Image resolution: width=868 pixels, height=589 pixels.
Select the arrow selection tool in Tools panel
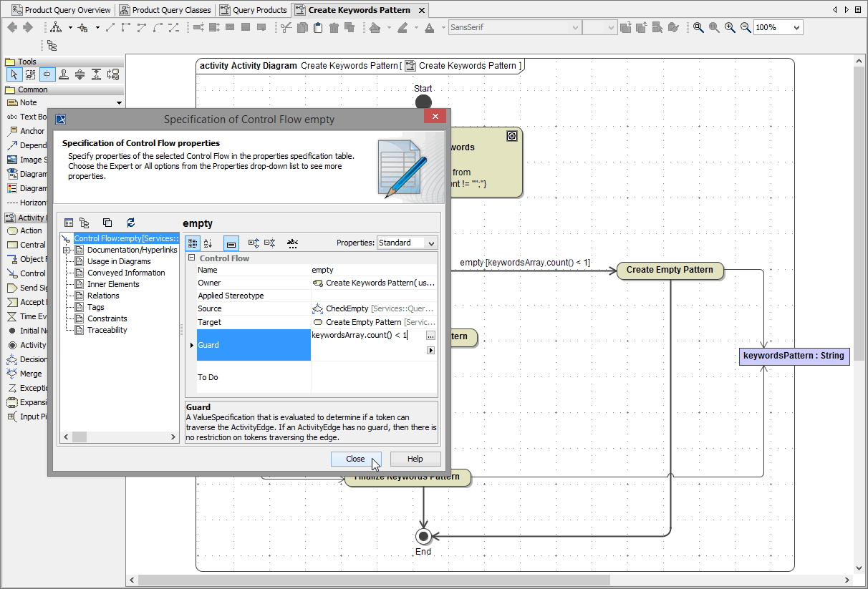pyautogui.click(x=14, y=74)
